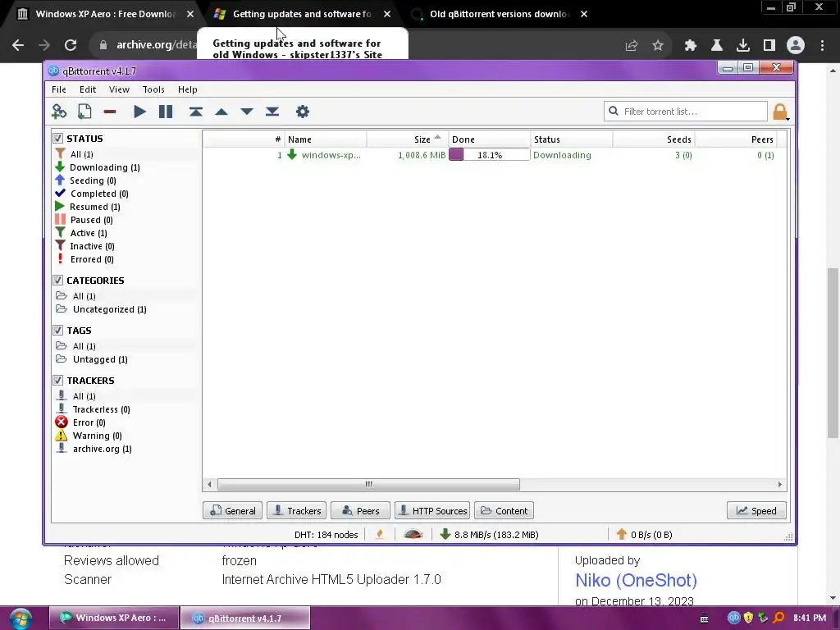Click the Add torrent file icon
The width and height of the screenshot is (840, 630).
point(84,112)
